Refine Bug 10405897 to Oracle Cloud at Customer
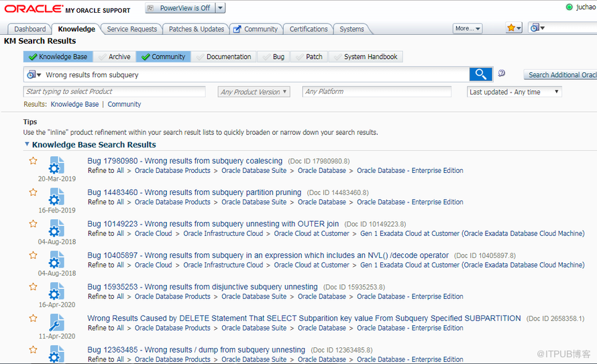 [311, 265]
